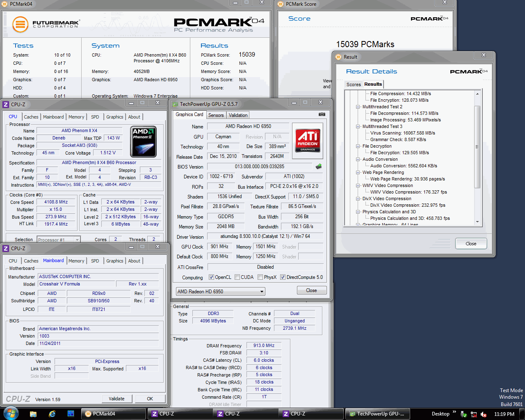Toggle the DirectCompute 5.0 checkbox

283,277
